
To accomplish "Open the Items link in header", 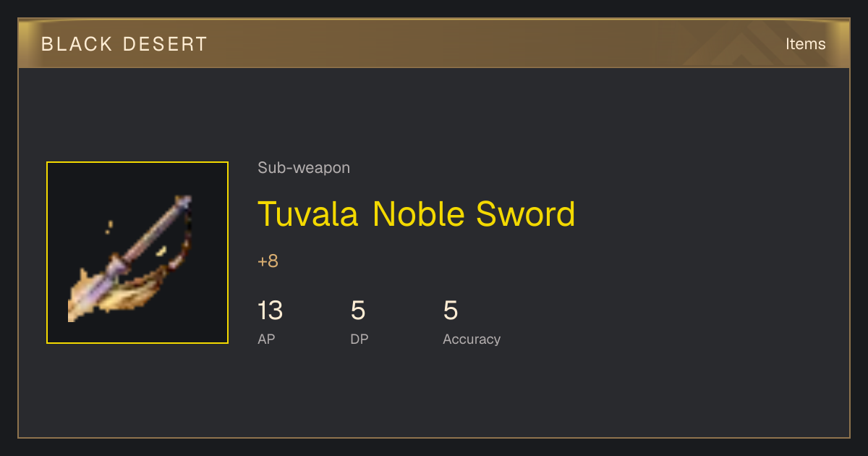I will point(805,43).
